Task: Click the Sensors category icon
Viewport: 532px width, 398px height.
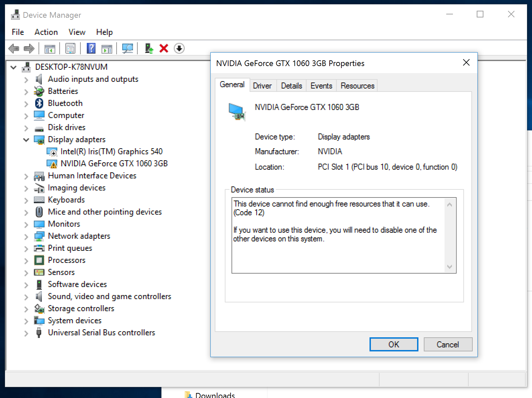Action: tap(39, 272)
